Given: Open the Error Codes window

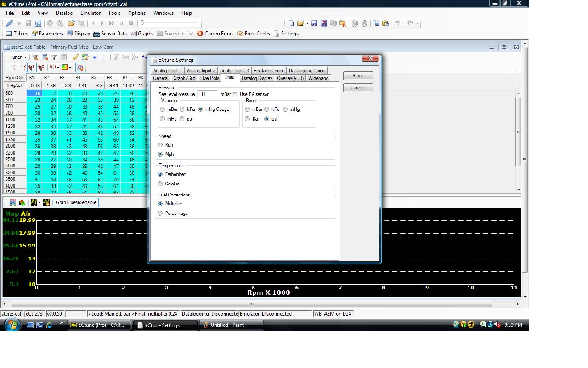Looking at the screenshot, I should point(254,34).
